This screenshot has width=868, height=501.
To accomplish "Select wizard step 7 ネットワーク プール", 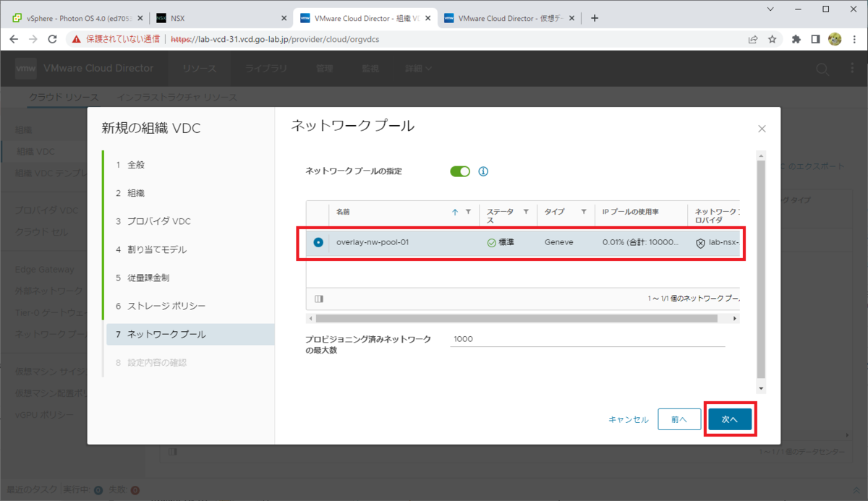I will click(x=189, y=334).
